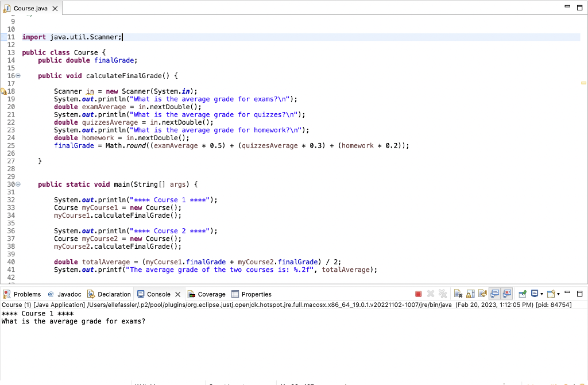The height and width of the screenshot is (385, 588).
Task: Open the Display Selected Console dropdown arrow
Action: point(541,294)
